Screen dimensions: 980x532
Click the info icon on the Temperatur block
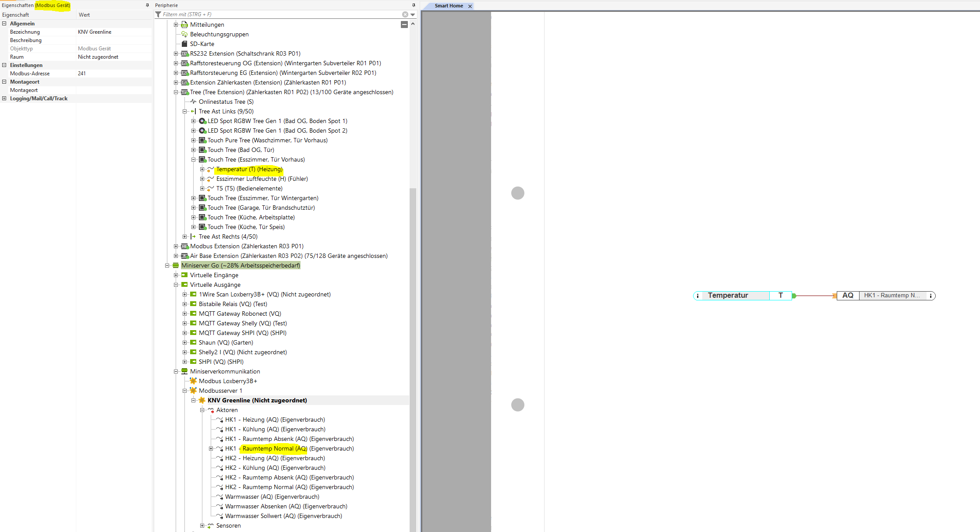697,296
